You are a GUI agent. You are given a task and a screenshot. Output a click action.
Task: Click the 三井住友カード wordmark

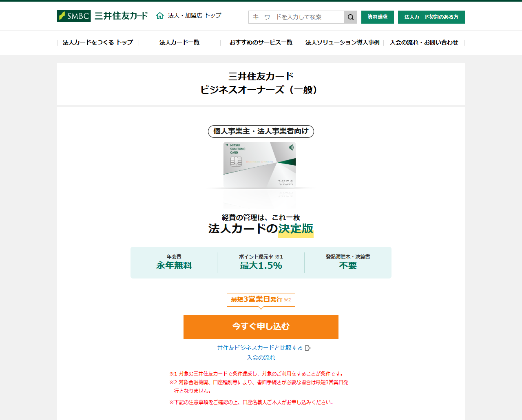(121, 16)
